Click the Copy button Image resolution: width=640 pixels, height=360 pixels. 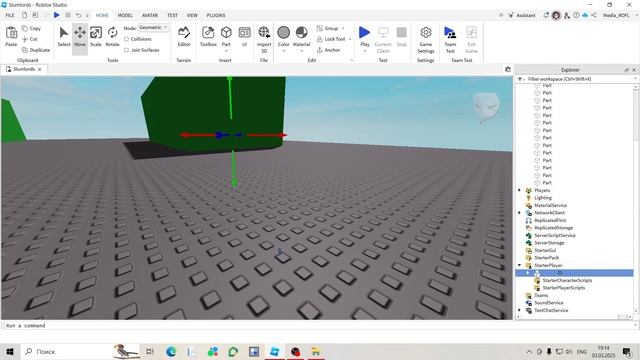point(31,28)
